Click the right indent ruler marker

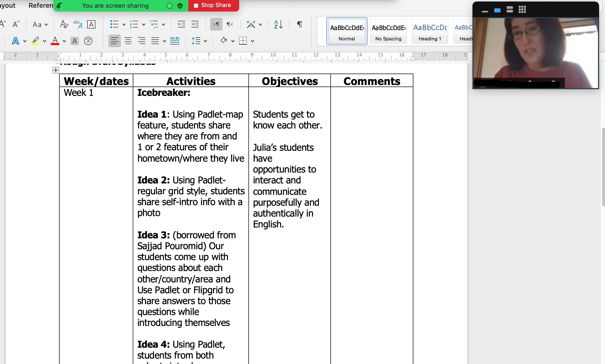click(x=413, y=58)
